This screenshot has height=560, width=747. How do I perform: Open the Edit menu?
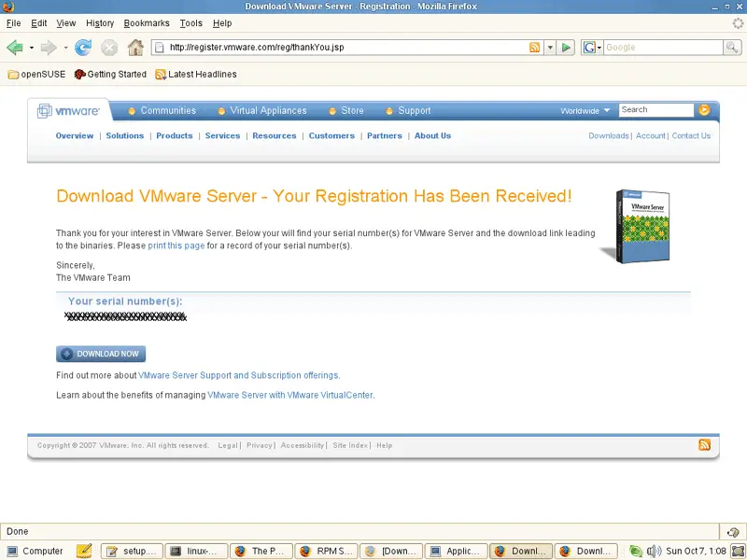(x=38, y=22)
